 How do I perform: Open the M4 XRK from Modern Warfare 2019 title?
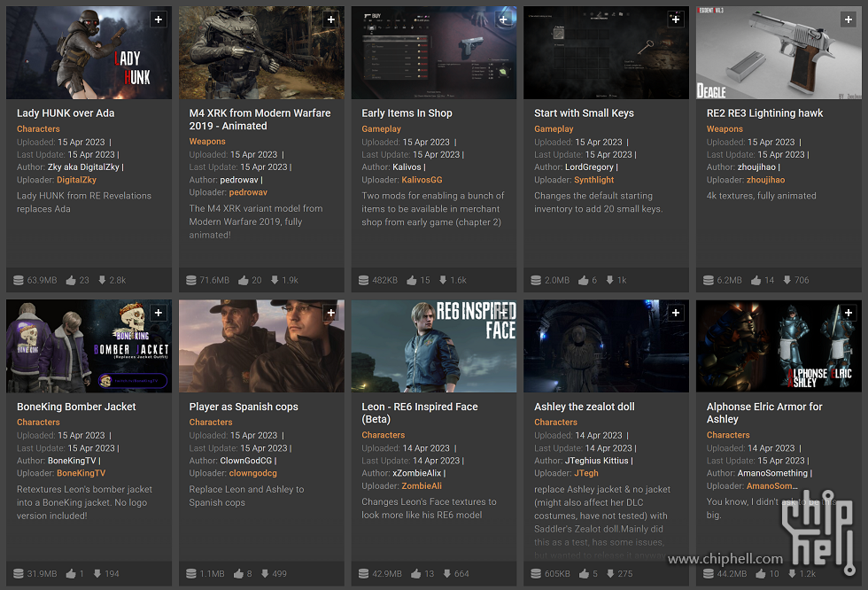pyautogui.click(x=260, y=120)
